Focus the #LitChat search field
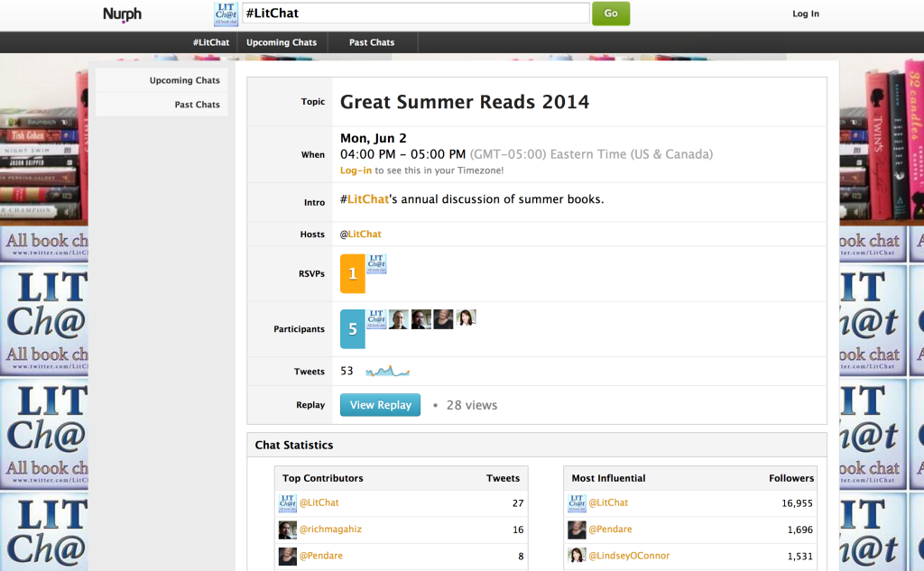 416,14
